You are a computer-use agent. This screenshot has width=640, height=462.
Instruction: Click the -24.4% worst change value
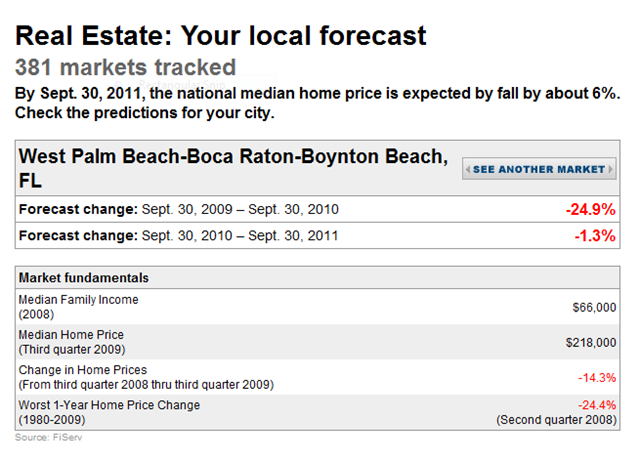tap(597, 405)
